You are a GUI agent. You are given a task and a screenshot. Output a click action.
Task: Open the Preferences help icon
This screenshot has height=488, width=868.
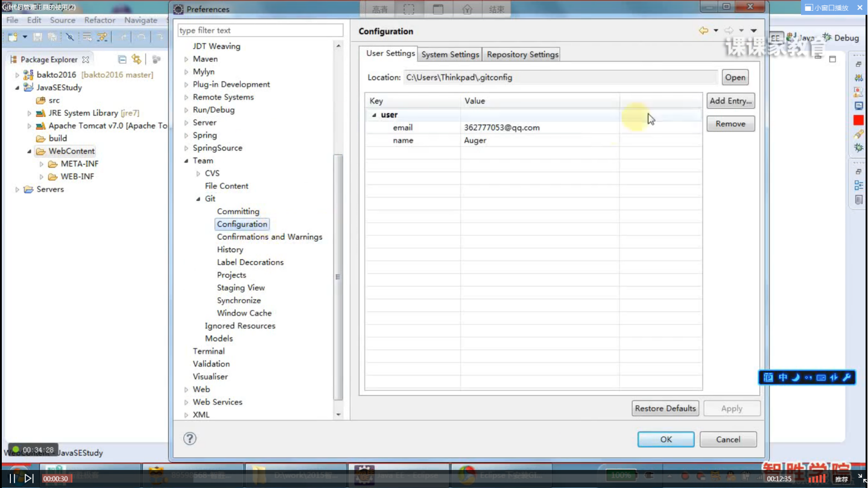(x=190, y=439)
